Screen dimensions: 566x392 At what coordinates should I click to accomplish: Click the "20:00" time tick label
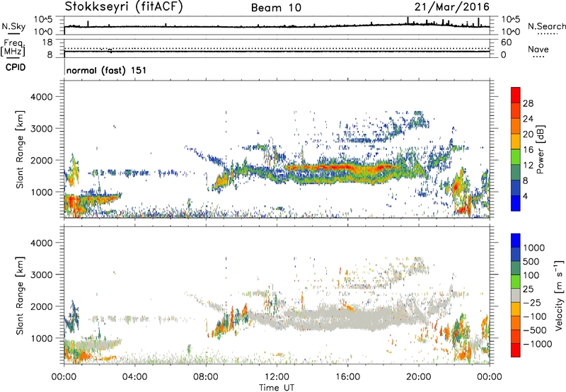tap(419, 377)
